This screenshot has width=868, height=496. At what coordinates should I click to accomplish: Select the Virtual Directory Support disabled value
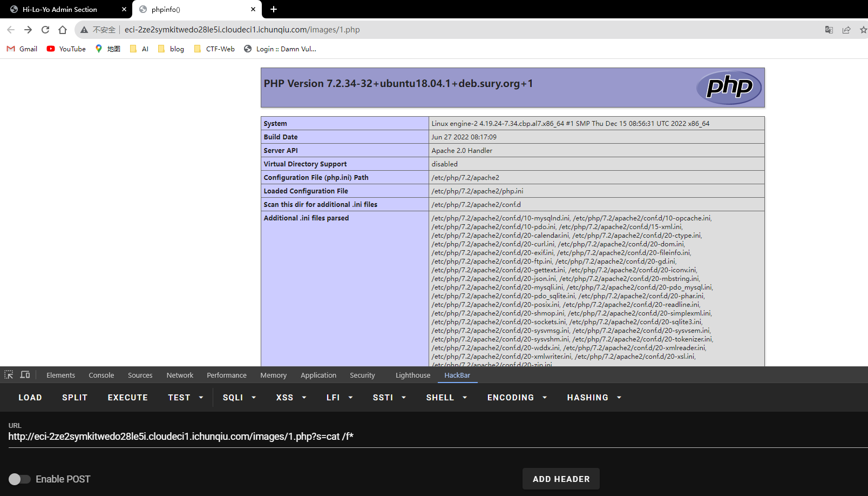pos(444,164)
